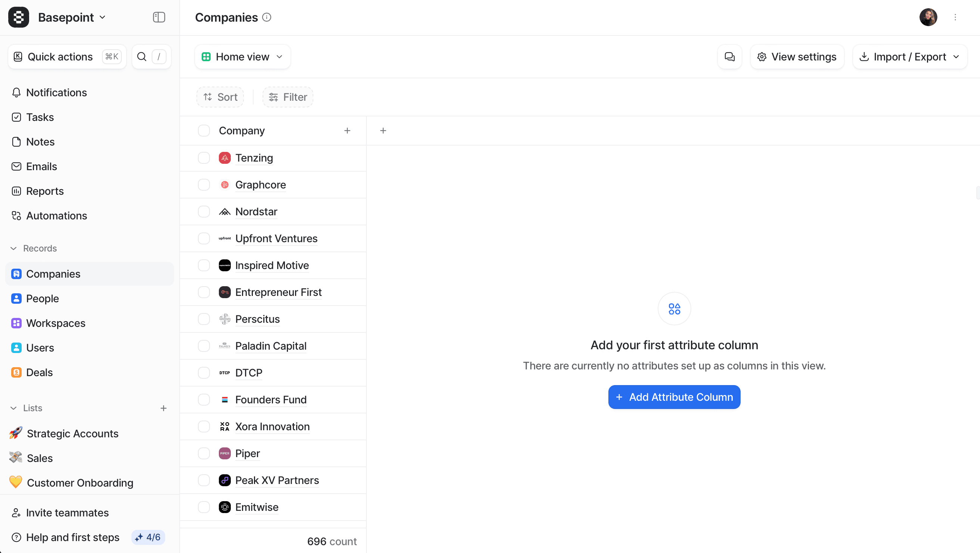Click the Nordstar company logo icon

click(225, 212)
